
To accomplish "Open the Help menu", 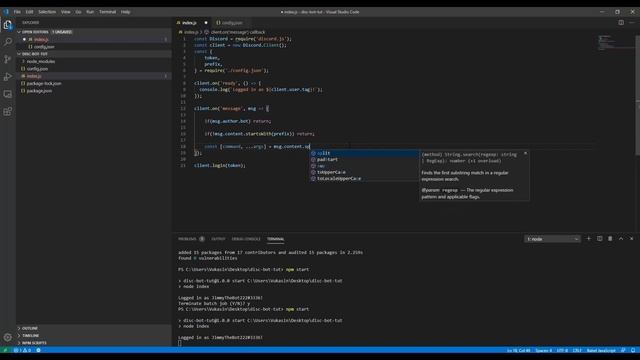I will pyautogui.click(x=125, y=12).
